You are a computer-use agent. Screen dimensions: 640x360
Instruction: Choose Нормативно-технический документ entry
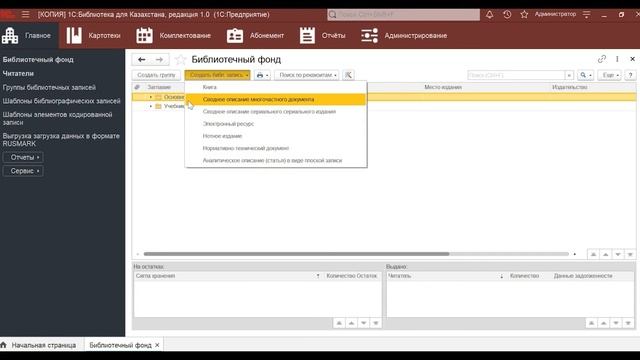point(276,148)
